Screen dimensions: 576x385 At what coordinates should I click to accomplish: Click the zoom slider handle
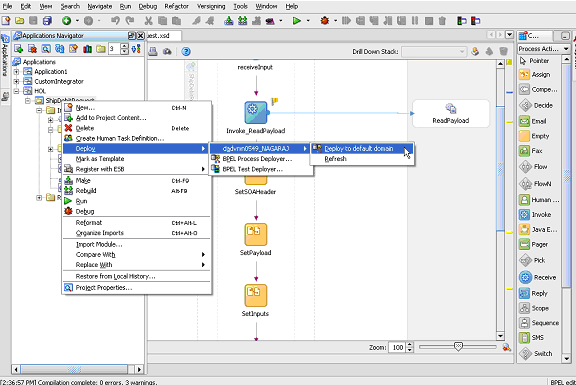(458, 346)
